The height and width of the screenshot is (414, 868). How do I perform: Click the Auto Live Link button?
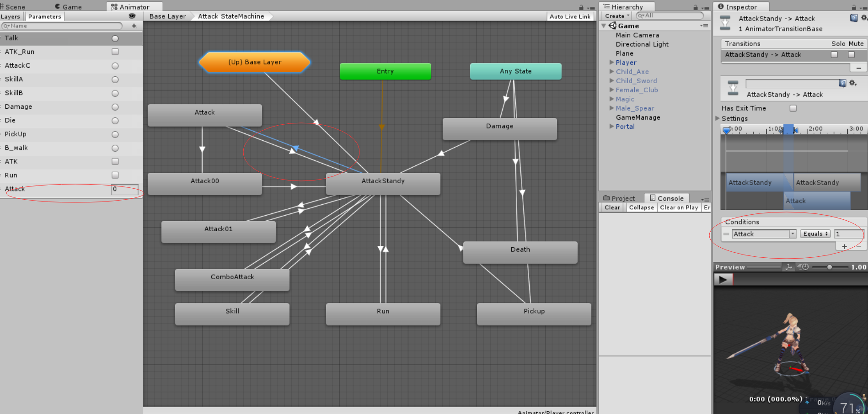tap(570, 16)
